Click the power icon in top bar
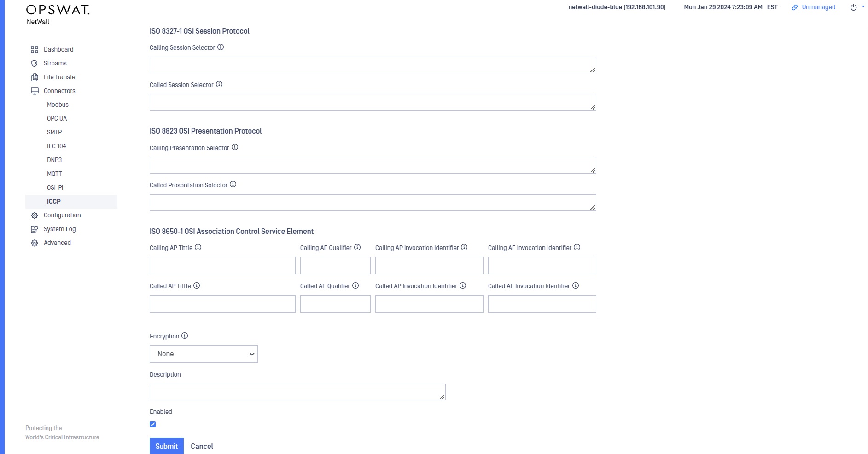The height and width of the screenshot is (454, 868). (x=853, y=7)
